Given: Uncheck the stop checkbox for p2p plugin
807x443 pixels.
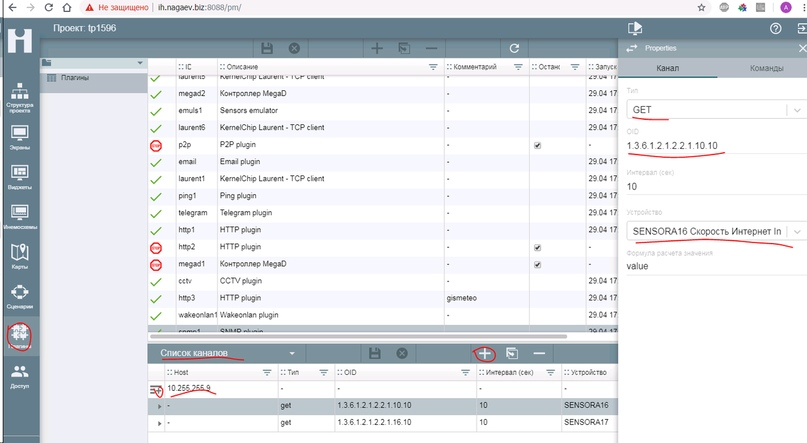Looking at the screenshot, I should pyautogui.click(x=537, y=146).
